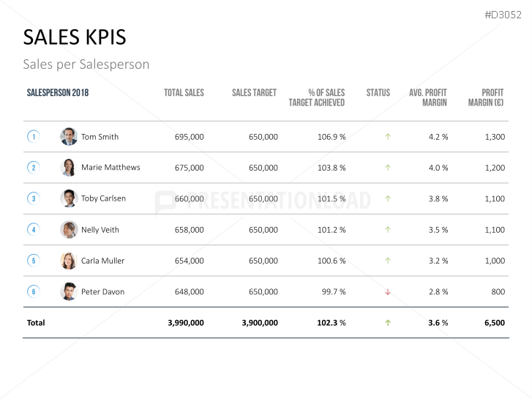Click the number 6 rank badge
Screen dimensions: 532x399
(33, 291)
